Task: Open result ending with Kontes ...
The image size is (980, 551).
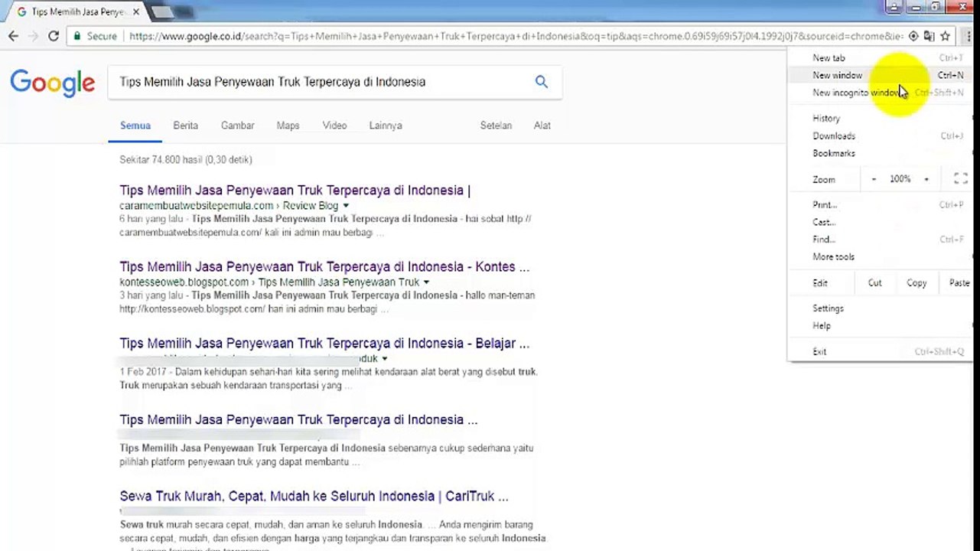Action: point(324,267)
